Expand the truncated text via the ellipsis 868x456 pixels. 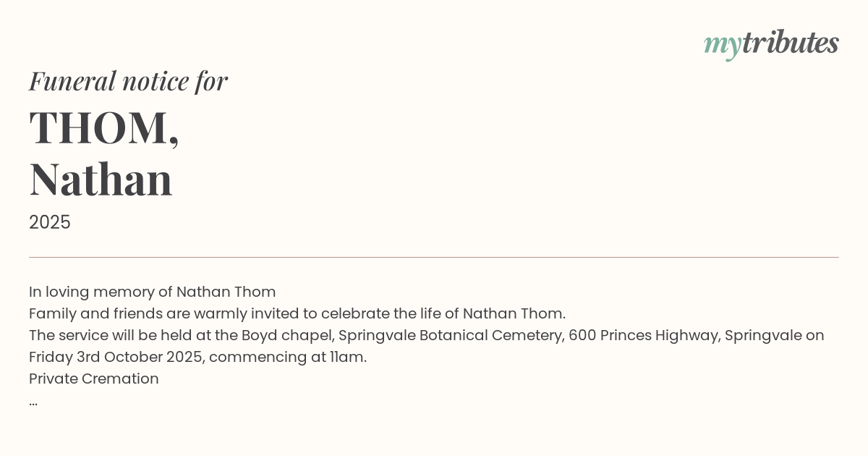33,401
